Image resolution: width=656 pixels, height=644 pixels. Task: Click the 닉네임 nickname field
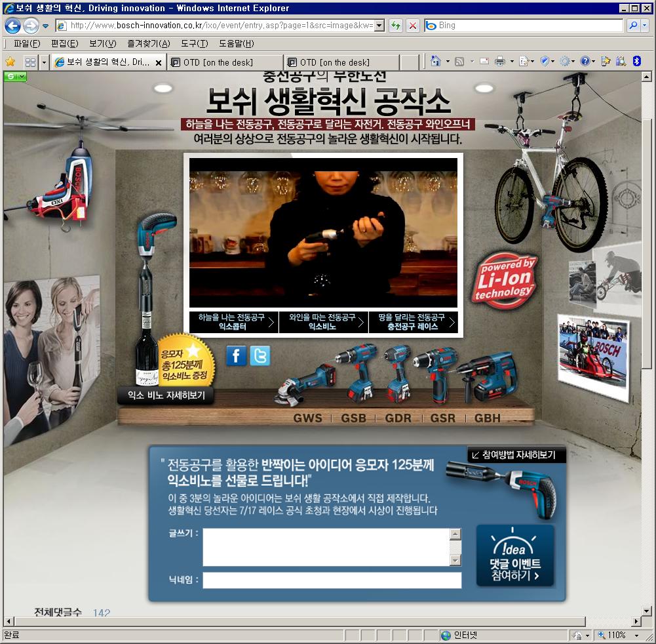tap(332, 580)
